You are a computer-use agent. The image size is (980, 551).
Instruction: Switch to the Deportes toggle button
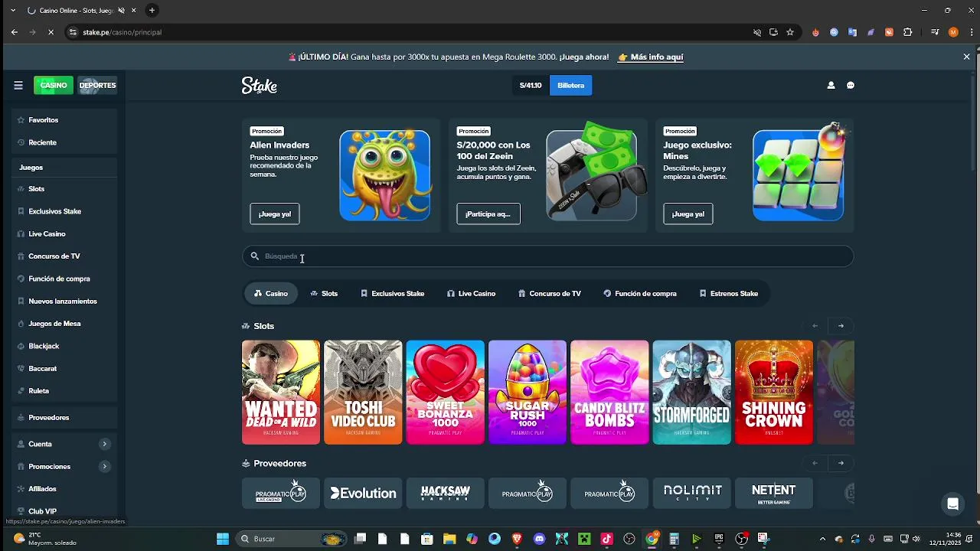(x=97, y=85)
